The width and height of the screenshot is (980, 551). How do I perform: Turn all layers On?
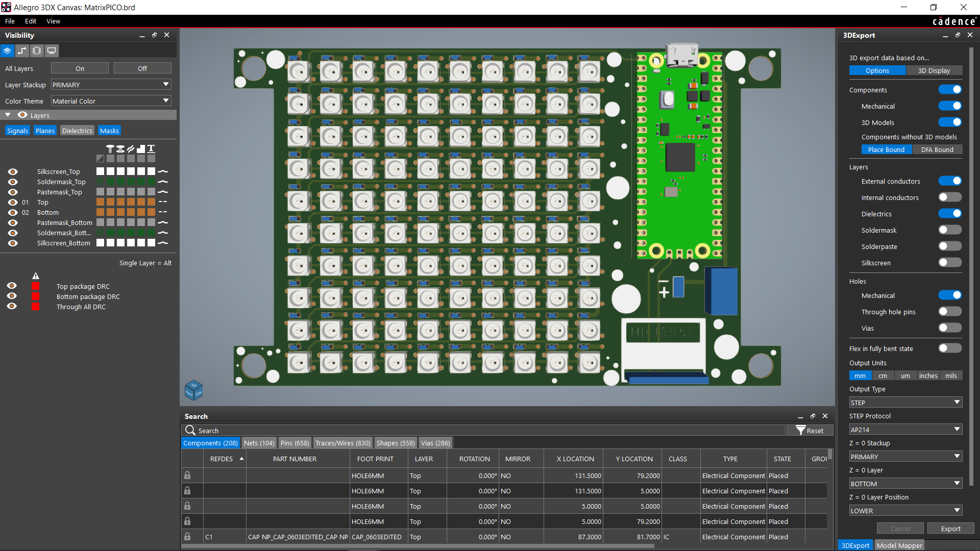(80, 68)
